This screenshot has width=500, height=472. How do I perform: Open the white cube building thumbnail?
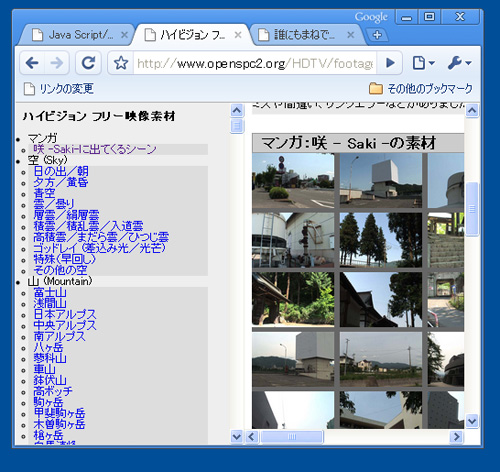tap(381, 181)
